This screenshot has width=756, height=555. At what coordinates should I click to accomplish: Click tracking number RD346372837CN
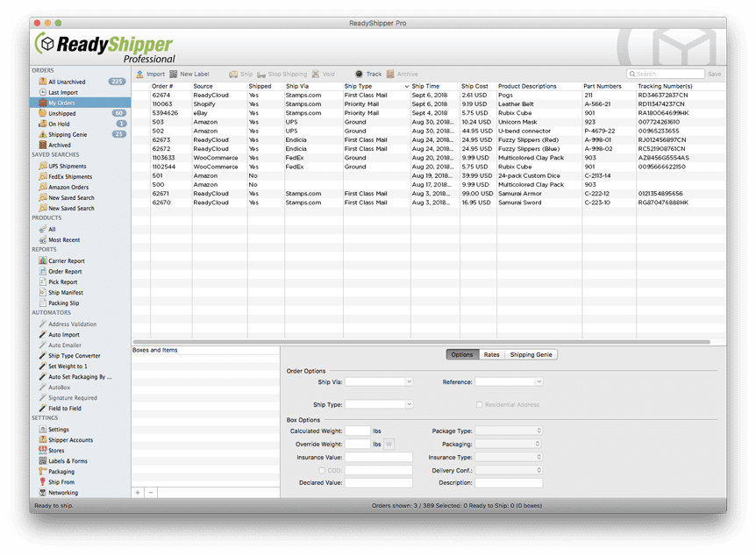click(x=662, y=95)
